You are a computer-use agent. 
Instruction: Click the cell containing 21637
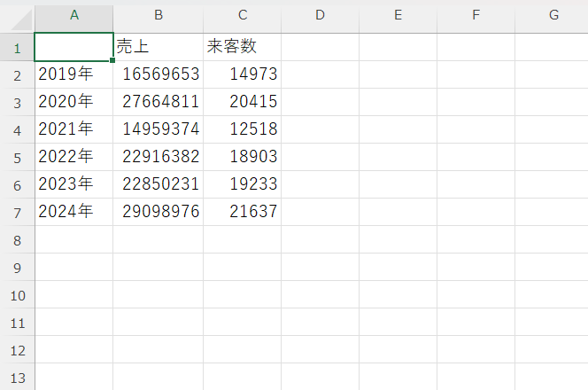[243, 212]
